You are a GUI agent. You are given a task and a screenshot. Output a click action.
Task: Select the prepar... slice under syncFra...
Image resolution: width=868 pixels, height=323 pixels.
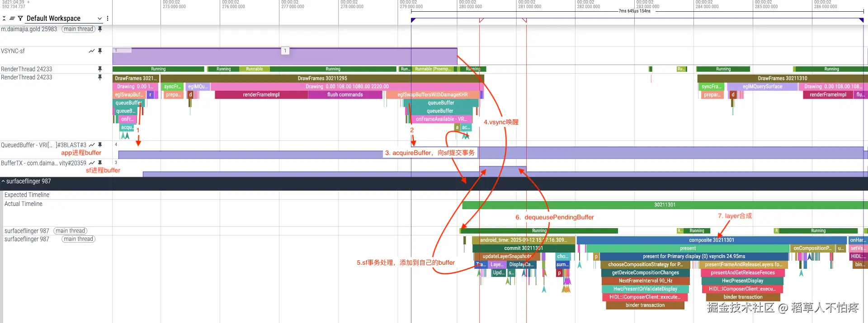pyautogui.click(x=712, y=95)
